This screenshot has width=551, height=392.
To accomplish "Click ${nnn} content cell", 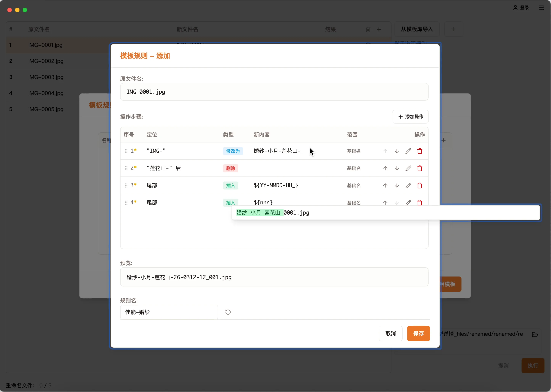I will click(263, 203).
